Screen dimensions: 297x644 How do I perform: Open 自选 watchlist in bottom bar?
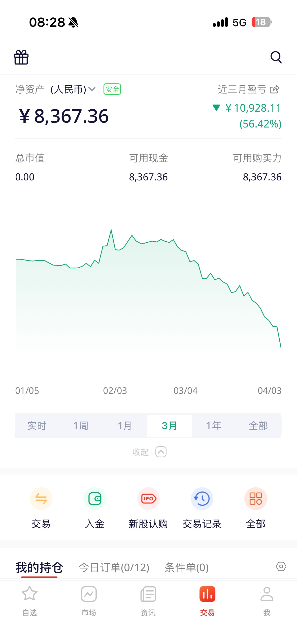coord(30,601)
